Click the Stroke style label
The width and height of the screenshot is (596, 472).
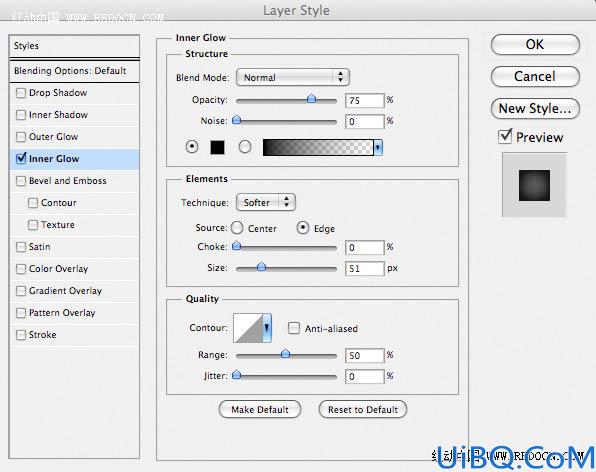point(43,335)
